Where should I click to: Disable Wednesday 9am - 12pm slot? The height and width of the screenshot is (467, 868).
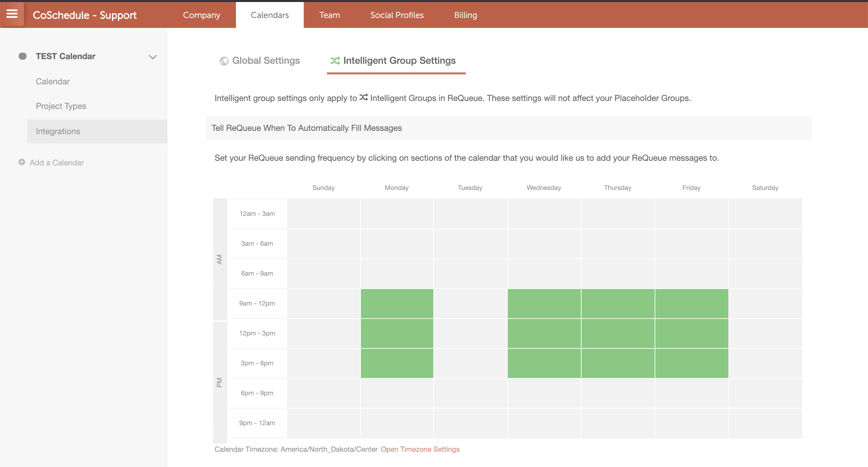[x=544, y=303]
